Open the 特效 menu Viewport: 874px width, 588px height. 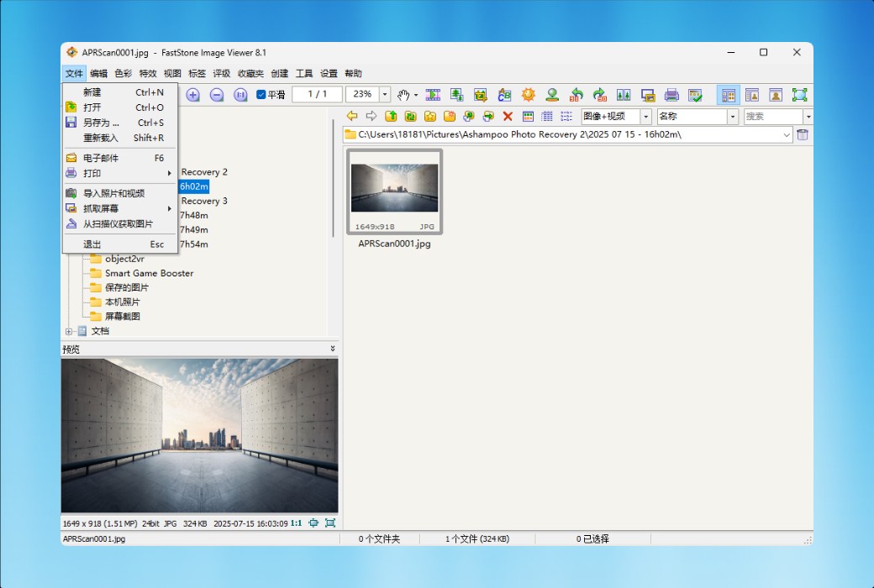148,73
